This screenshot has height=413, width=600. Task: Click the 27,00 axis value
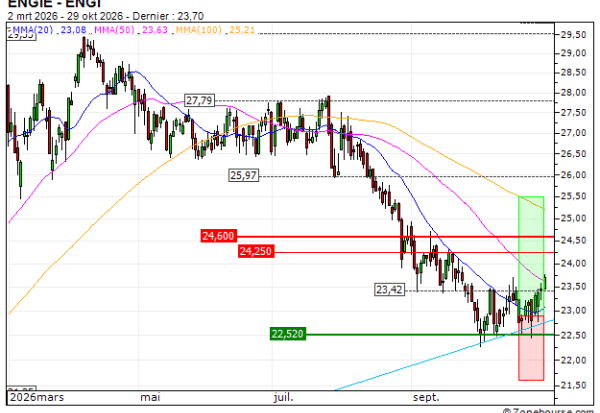tap(574, 133)
